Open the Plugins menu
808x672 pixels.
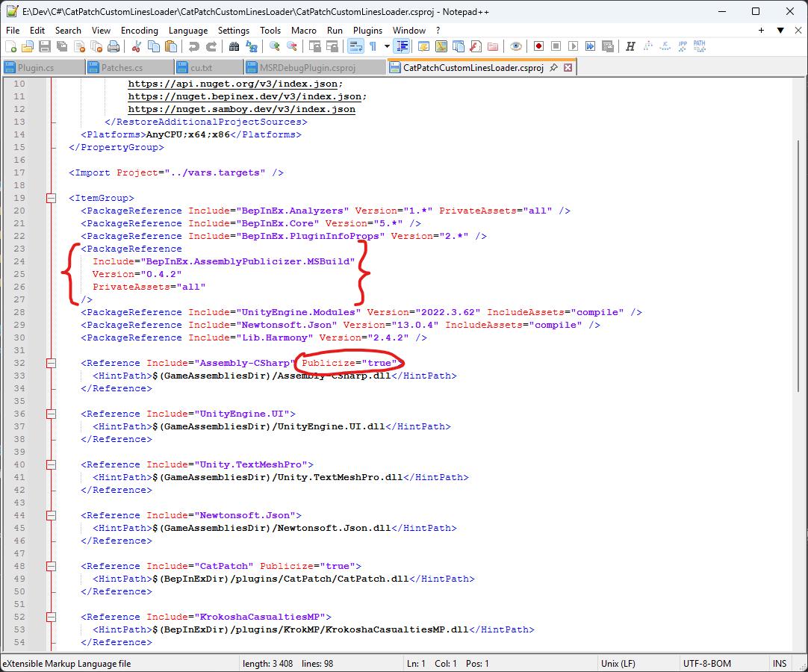(367, 31)
